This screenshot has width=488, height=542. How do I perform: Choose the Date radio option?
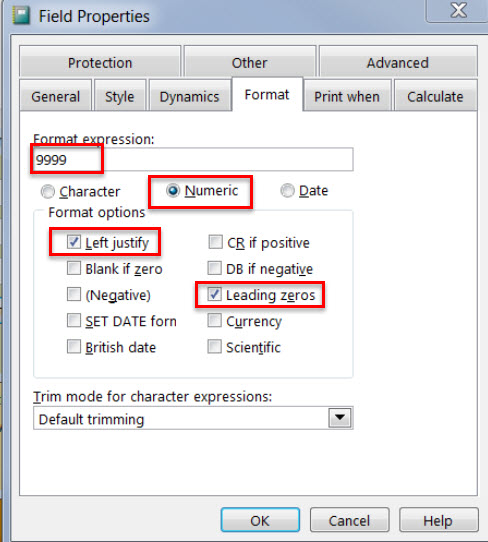click(287, 190)
